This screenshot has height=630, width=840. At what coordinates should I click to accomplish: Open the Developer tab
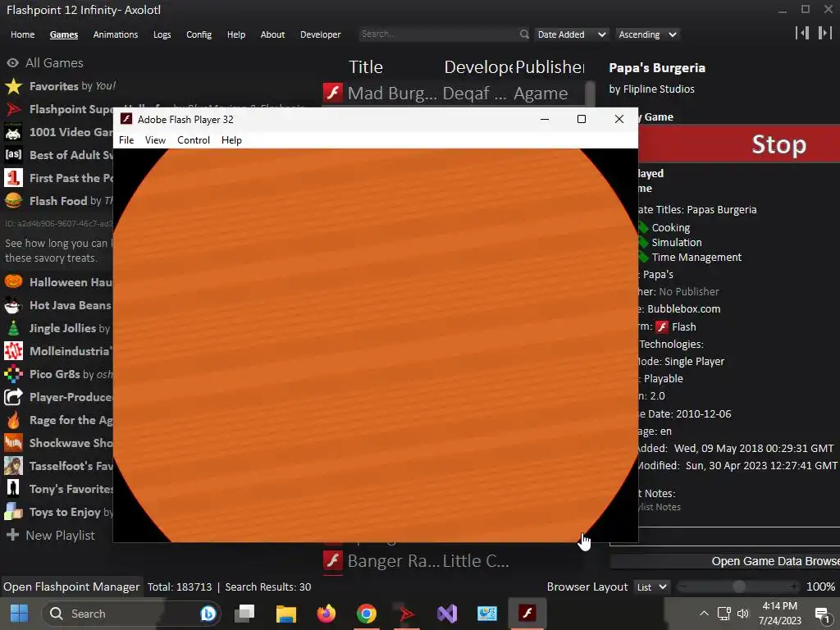pos(321,34)
